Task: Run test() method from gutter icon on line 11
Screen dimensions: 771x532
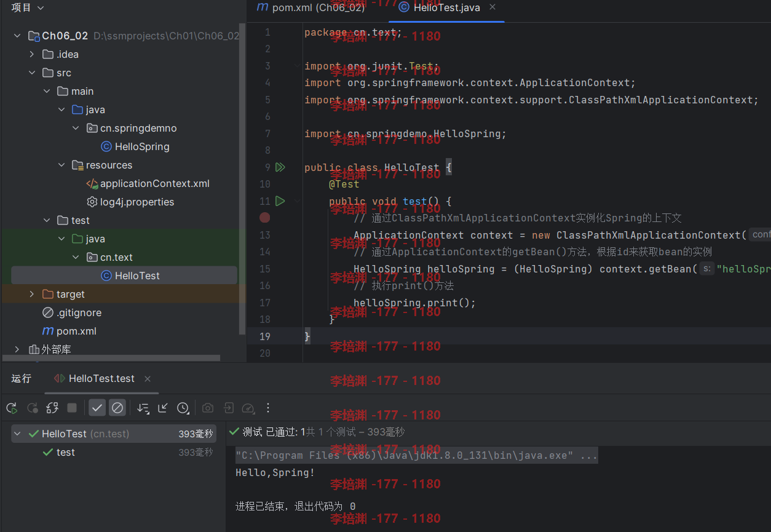Action: [280, 201]
